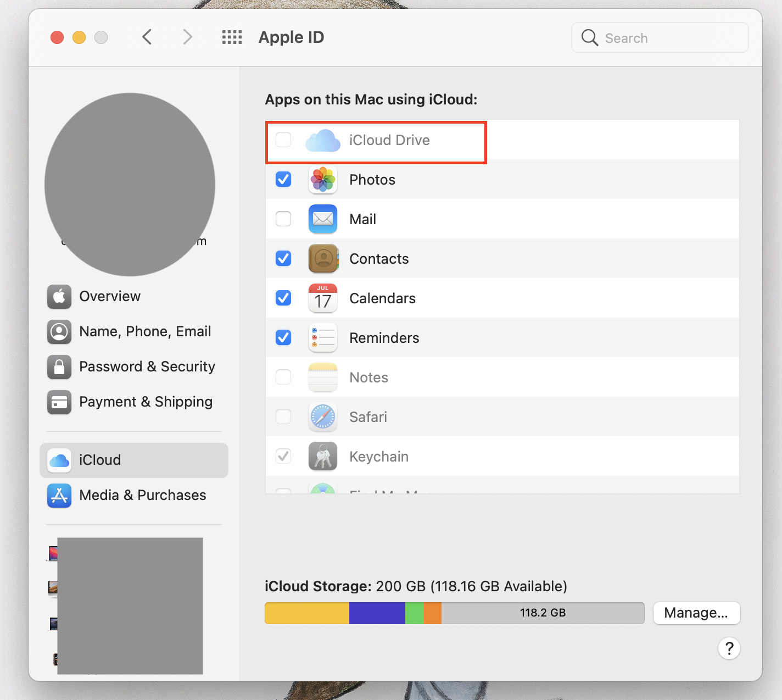Click the Notes label
This screenshot has height=700, width=782.
(x=369, y=377)
